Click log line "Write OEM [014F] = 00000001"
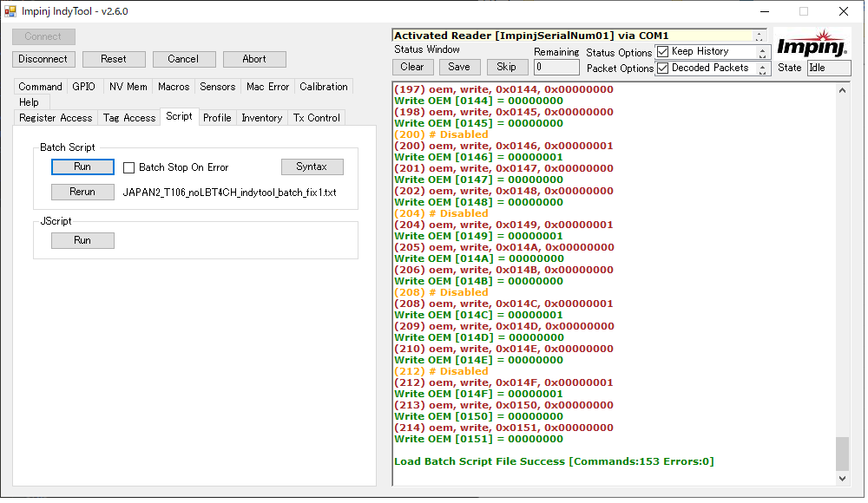The image size is (868, 503). (479, 395)
